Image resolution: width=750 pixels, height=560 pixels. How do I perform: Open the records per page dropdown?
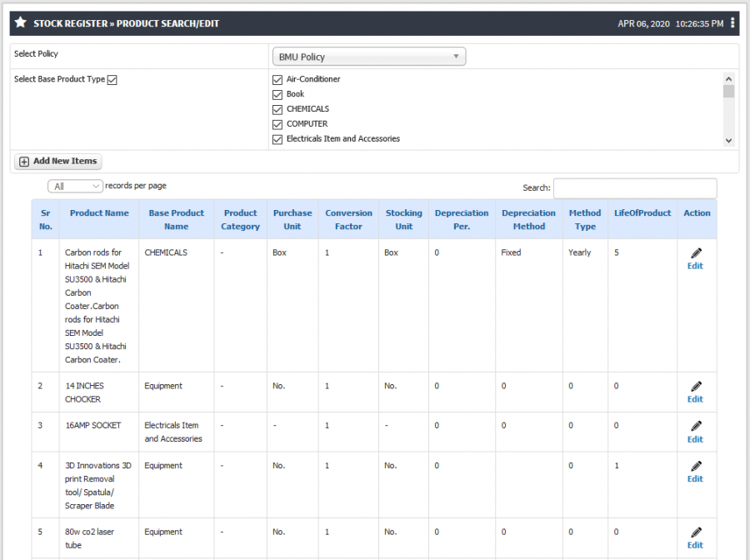[x=75, y=186]
